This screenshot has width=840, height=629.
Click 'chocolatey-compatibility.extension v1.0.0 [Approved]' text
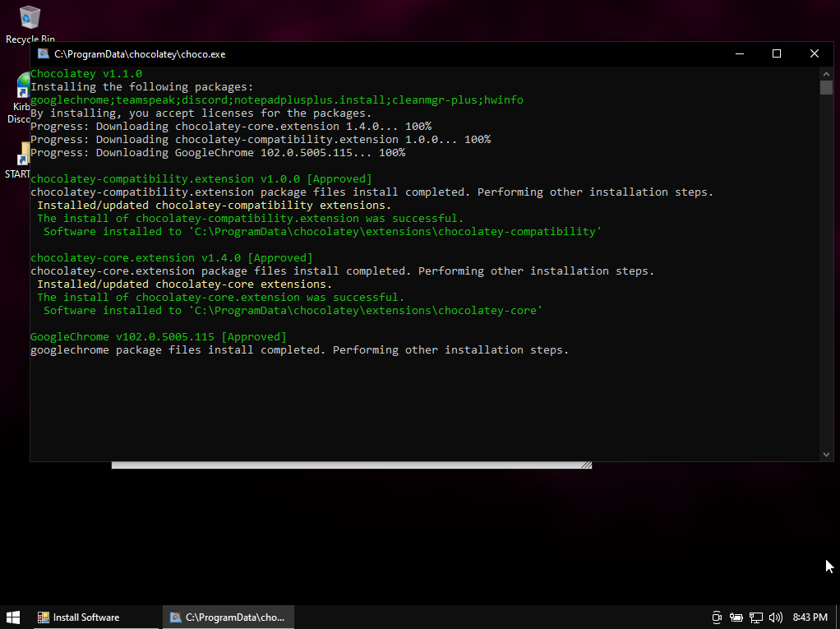coord(201,179)
